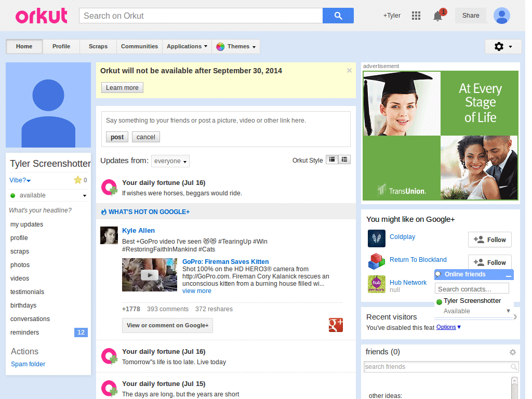
Task: Expand the Themes dropdown menu
Action: coord(236,46)
